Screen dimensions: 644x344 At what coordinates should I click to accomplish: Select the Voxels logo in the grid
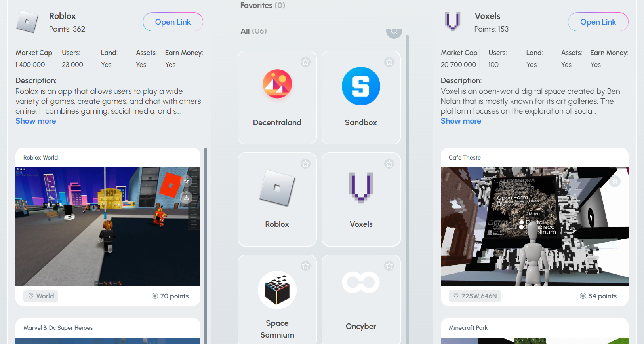pyautogui.click(x=361, y=188)
